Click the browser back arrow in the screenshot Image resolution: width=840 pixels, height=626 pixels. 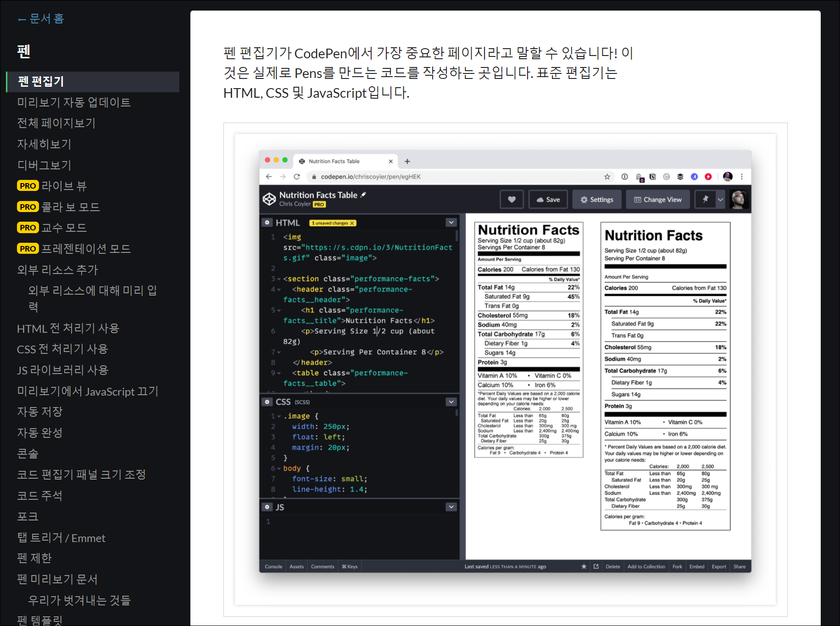coord(269,177)
